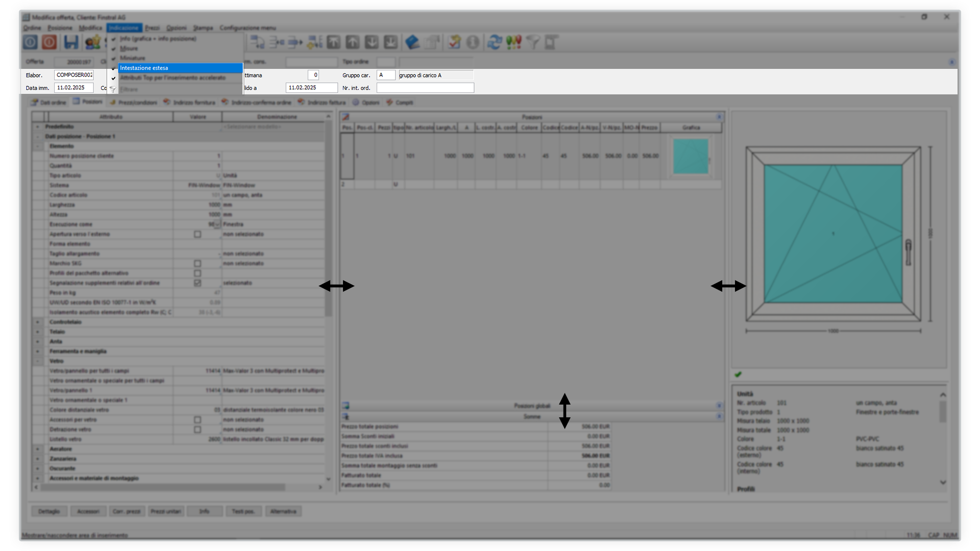
Task: Click the blue right-arrow export icon
Action: pyautogui.click(x=295, y=42)
